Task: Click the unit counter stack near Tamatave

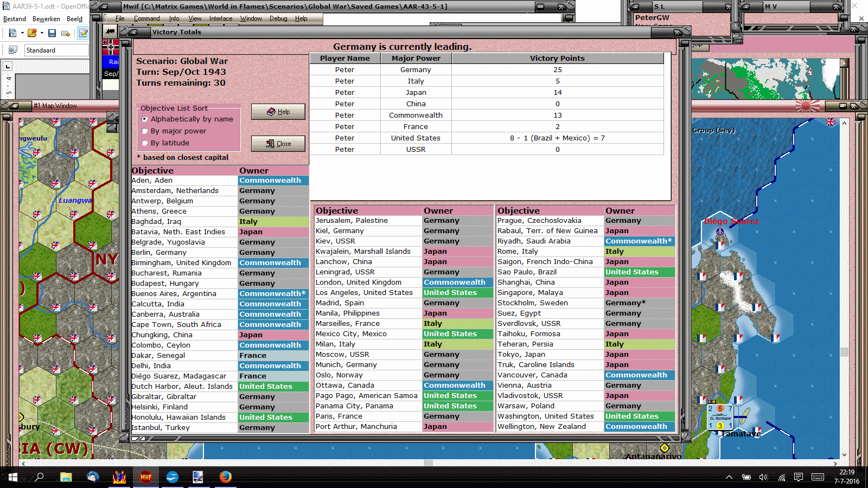Action: (720, 416)
